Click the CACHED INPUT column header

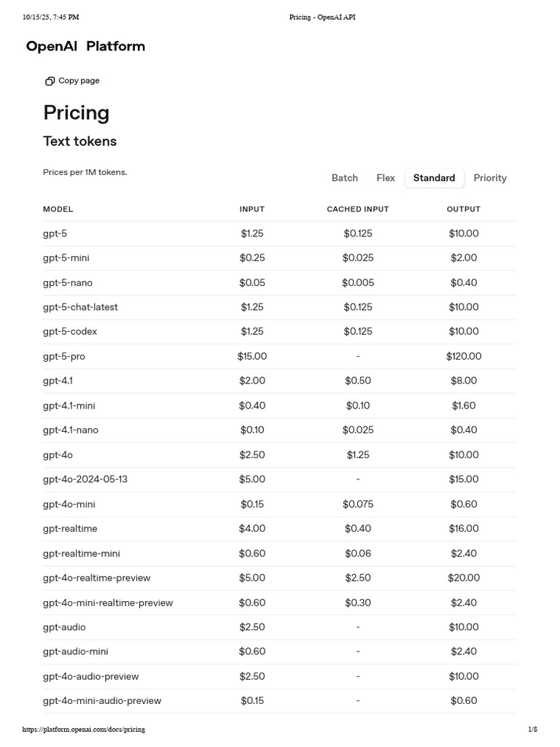[x=358, y=209]
